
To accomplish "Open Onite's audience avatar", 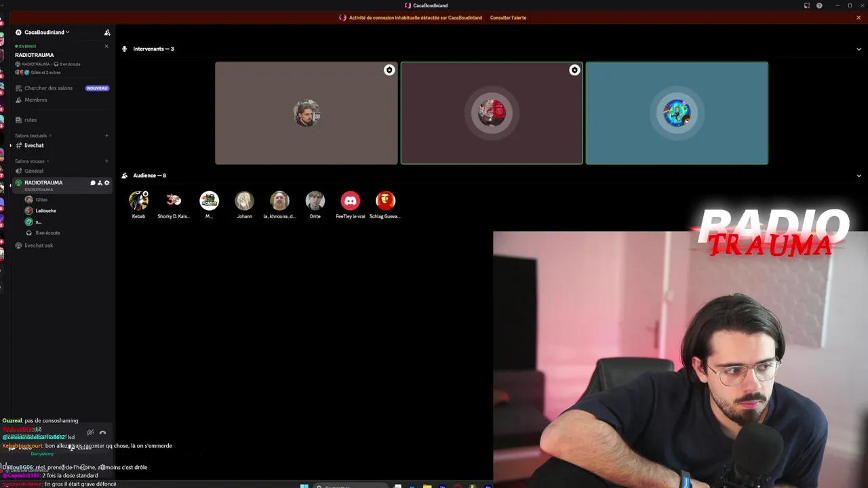I will coord(315,201).
